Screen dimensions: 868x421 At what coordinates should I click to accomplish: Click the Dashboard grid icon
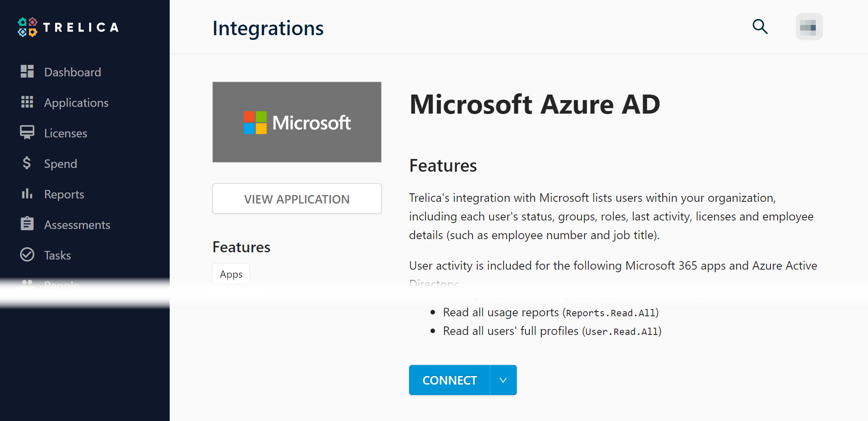(27, 71)
